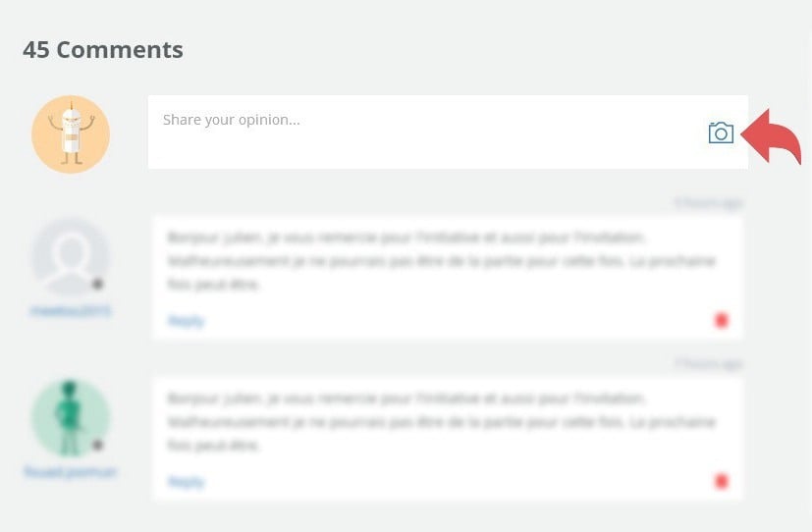812x532 pixels.
Task: Click Reply under the second comment
Action: 186,482
